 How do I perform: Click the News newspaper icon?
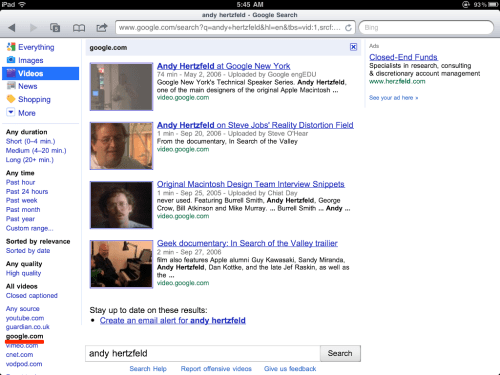11,86
